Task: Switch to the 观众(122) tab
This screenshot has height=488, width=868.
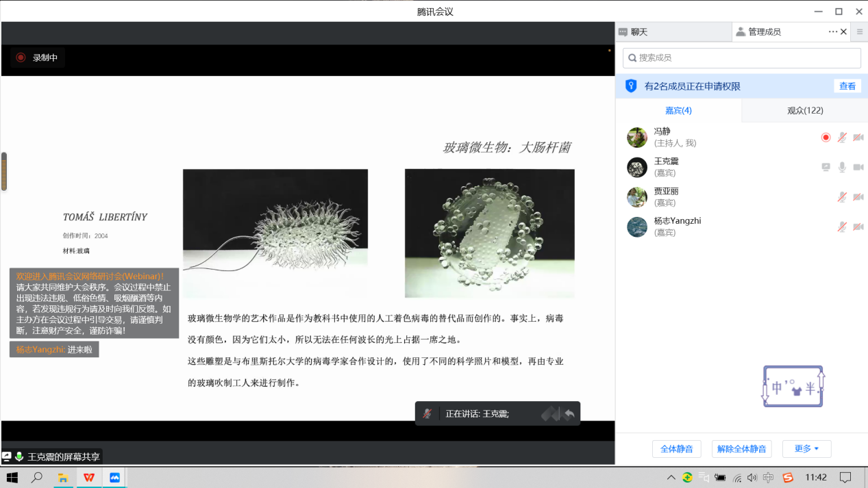Action: point(805,110)
